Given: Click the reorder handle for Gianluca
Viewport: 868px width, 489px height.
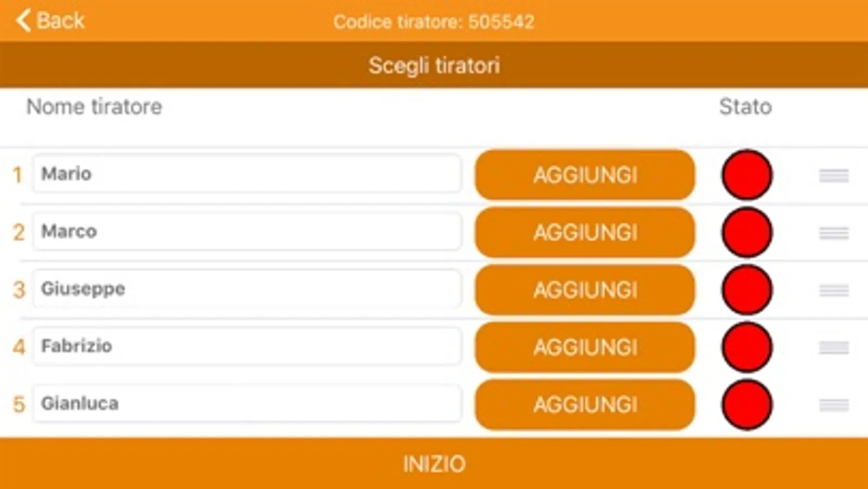Looking at the screenshot, I should (834, 405).
